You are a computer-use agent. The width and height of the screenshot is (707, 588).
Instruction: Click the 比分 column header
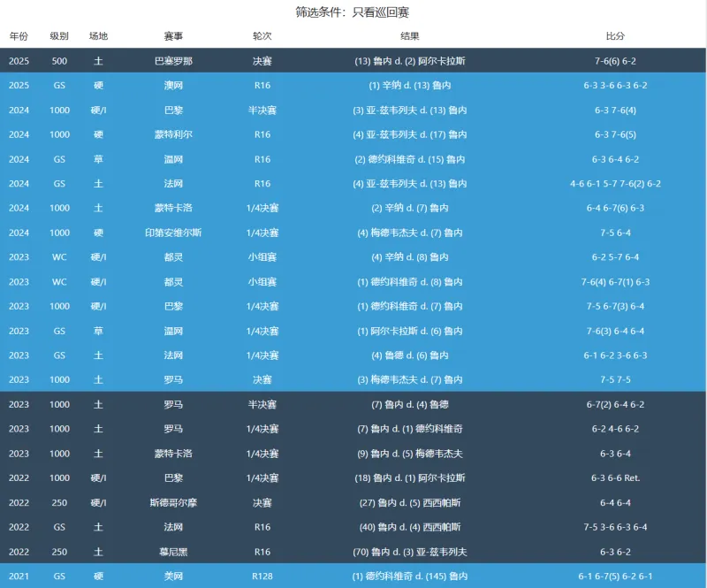[x=615, y=36]
